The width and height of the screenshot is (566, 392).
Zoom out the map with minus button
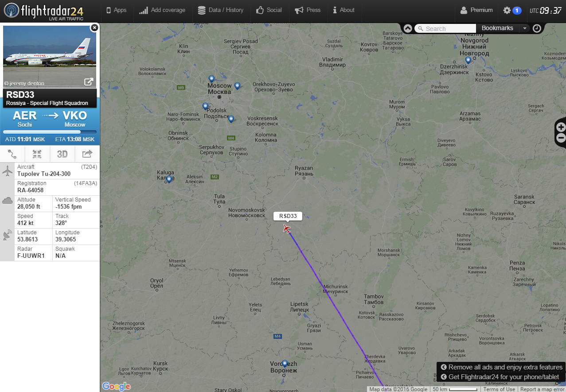click(x=561, y=138)
